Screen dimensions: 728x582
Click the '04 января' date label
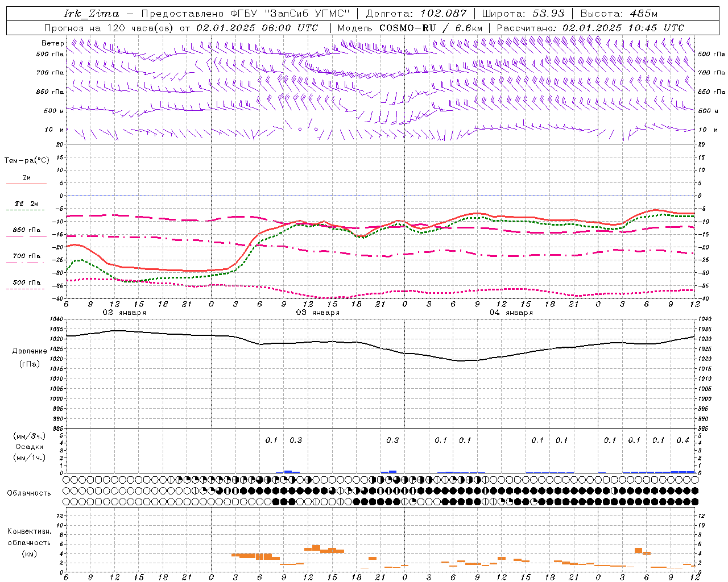tap(511, 313)
